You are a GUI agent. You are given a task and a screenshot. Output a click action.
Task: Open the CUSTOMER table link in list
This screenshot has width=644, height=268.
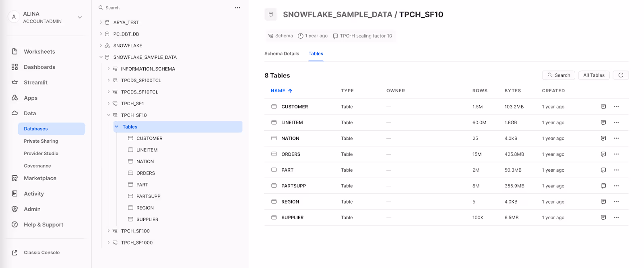[295, 107]
